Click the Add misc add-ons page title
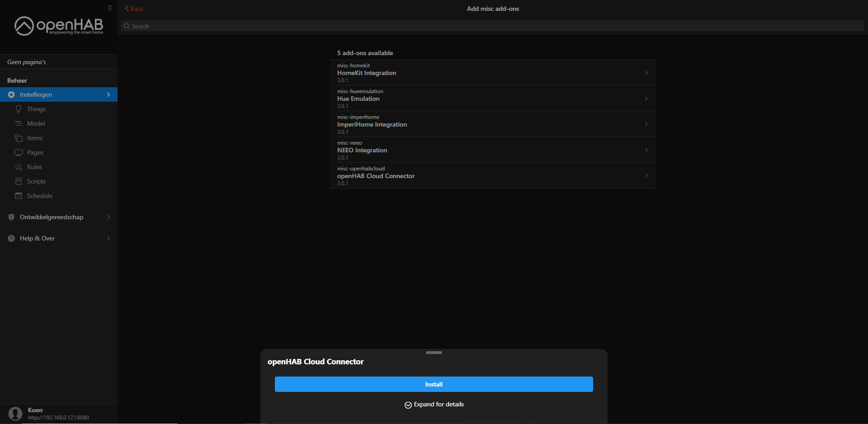Viewport: 868px width, 424px height. pos(493,9)
